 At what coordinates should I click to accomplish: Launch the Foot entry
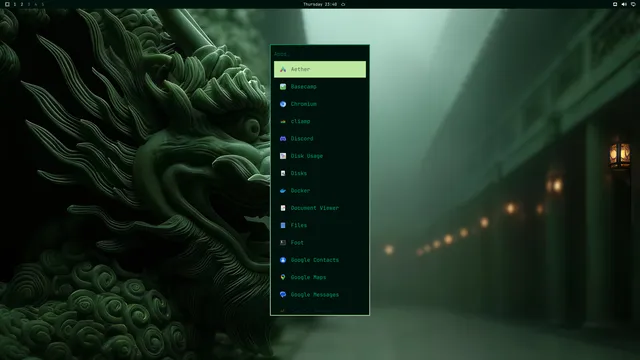(320, 242)
